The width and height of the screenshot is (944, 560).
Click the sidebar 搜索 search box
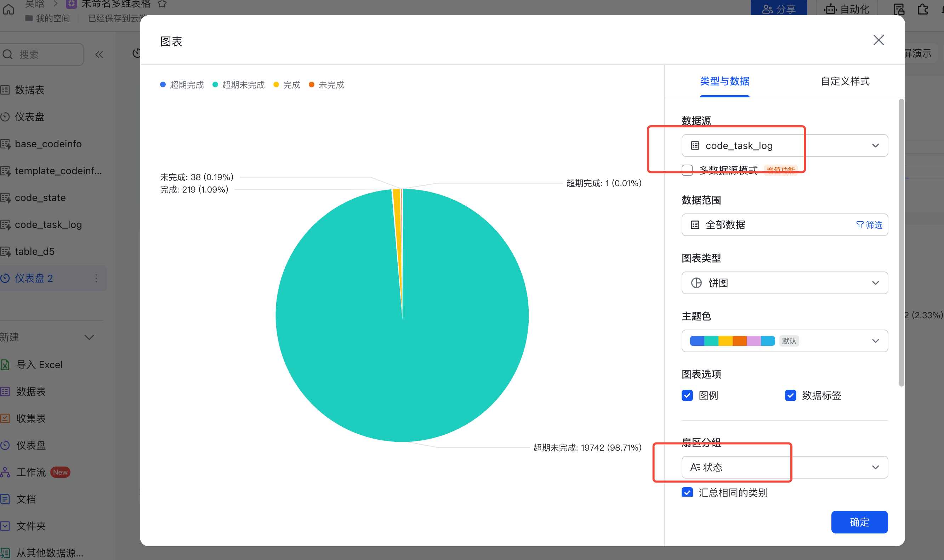[x=41, y=55]
